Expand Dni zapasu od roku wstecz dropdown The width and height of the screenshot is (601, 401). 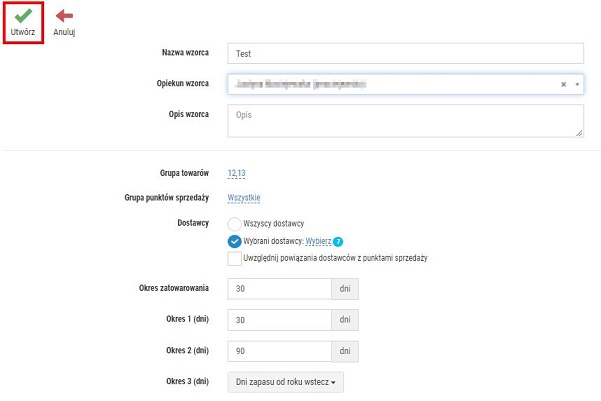286,382
